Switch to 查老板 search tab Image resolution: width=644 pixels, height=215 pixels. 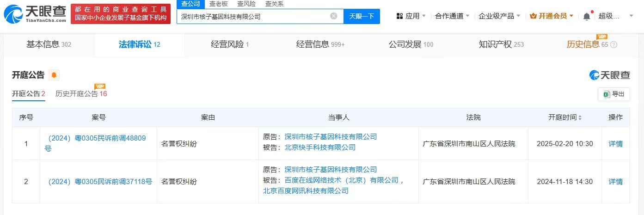[218, 4]
